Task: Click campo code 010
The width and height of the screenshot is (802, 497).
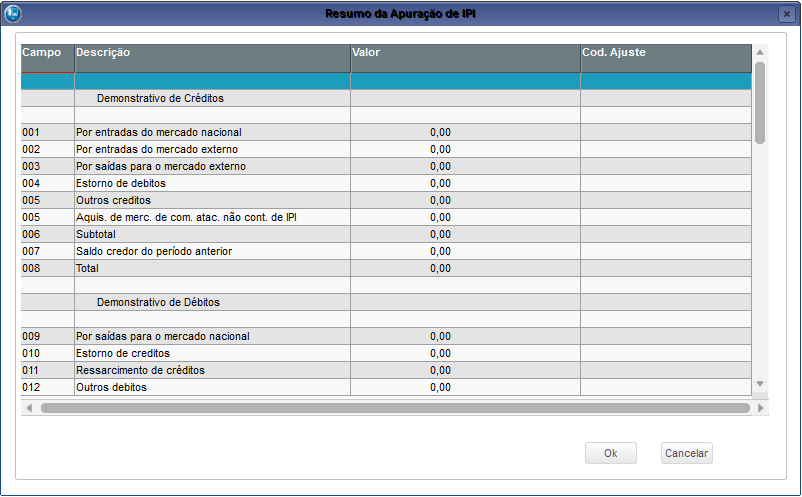Action: (31, 353)
